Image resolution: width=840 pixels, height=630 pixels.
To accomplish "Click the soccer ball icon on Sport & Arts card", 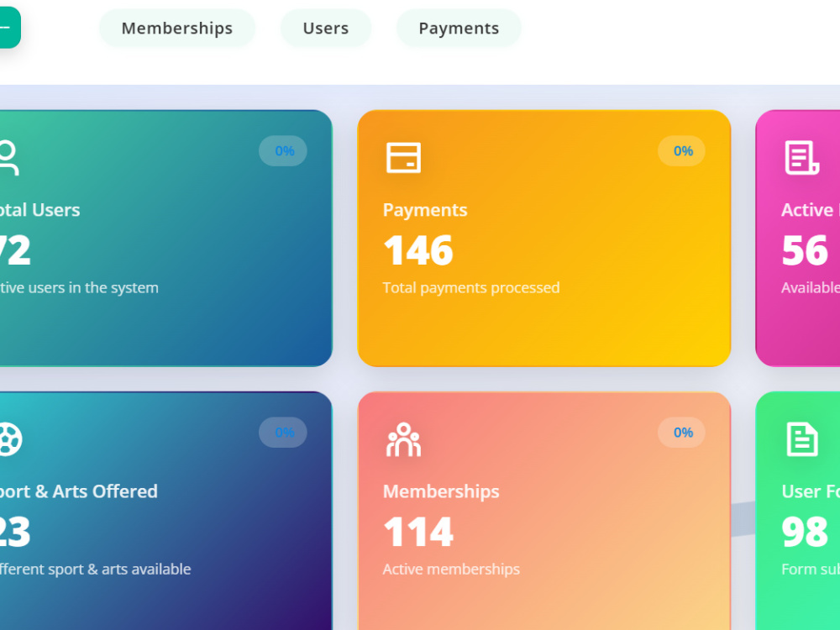I will point(11,439).
